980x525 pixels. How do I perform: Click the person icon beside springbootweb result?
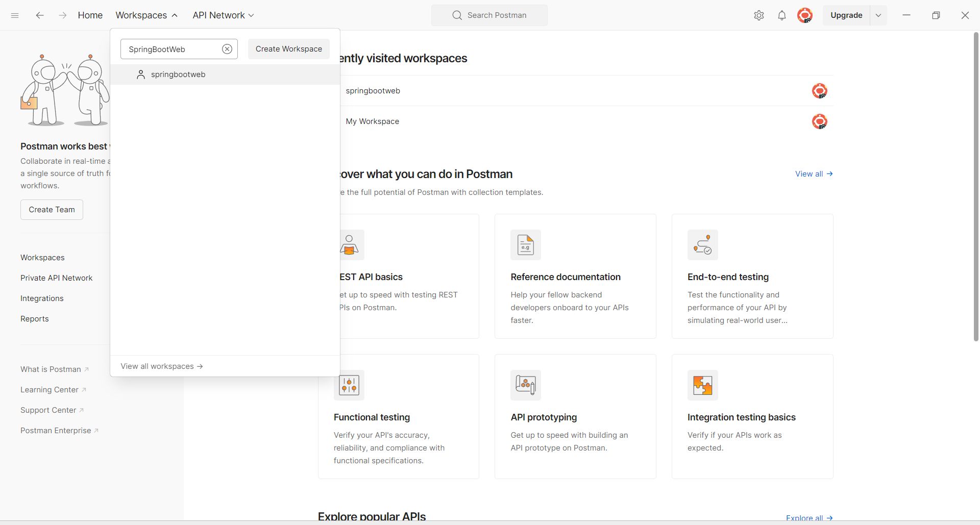tap(141, 74)
